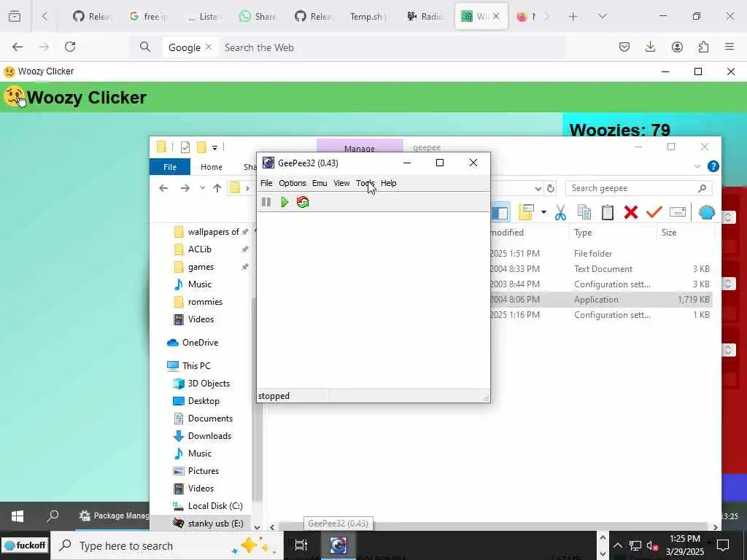Go up one folder in Explorer
747x560 pixels.
(x=217, y=188)
